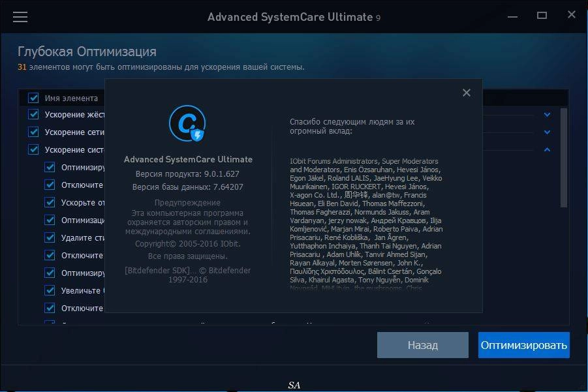Open the hamburger main menu
Screen dimensions: 588x392
tap(20, 17)
